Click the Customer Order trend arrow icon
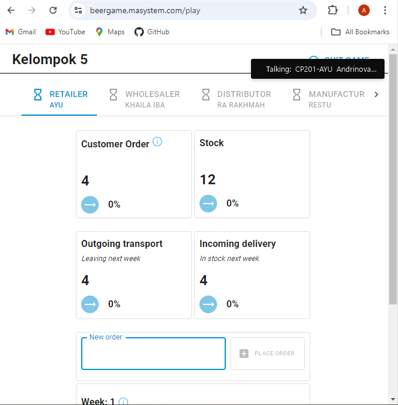 tap(90, 204)
